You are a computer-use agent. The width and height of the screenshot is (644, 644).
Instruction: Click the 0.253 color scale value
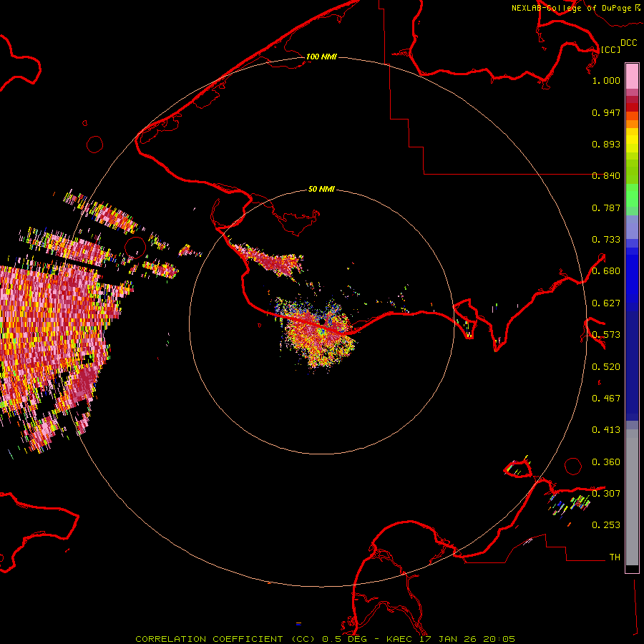pyautogui.click(x=606, y=525)
